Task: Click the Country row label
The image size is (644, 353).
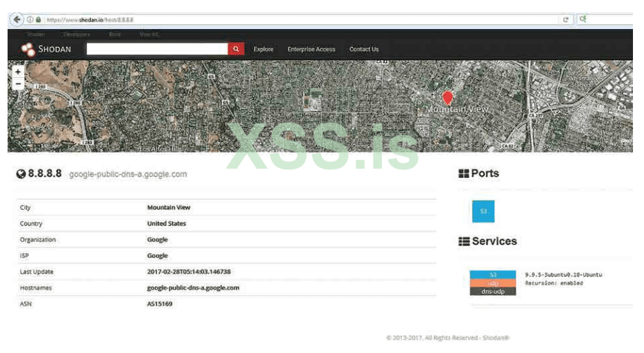Action: click(x=31, y=223)
